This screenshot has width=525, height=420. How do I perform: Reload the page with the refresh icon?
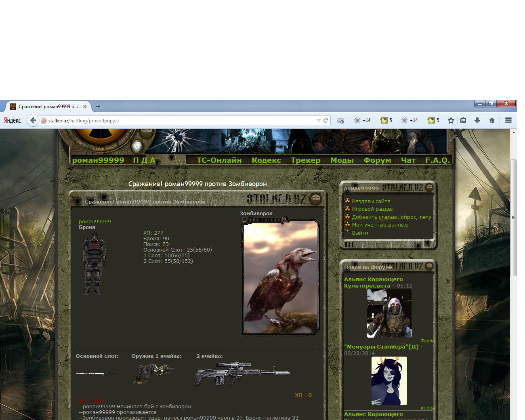(x=325, y=120)
